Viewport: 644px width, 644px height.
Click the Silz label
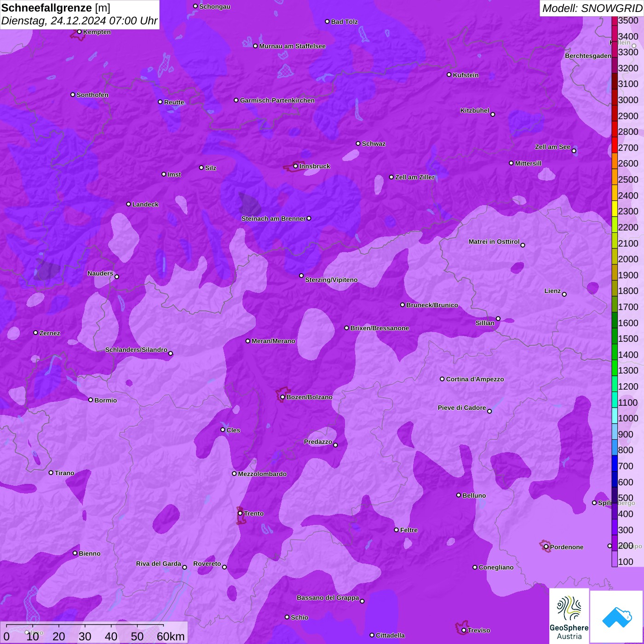coord(211,168)
